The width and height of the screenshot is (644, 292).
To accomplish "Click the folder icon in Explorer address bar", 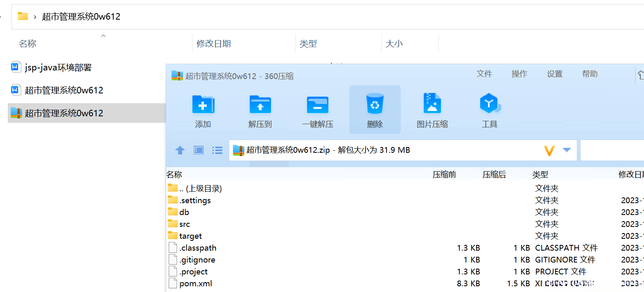I will 23,16.
